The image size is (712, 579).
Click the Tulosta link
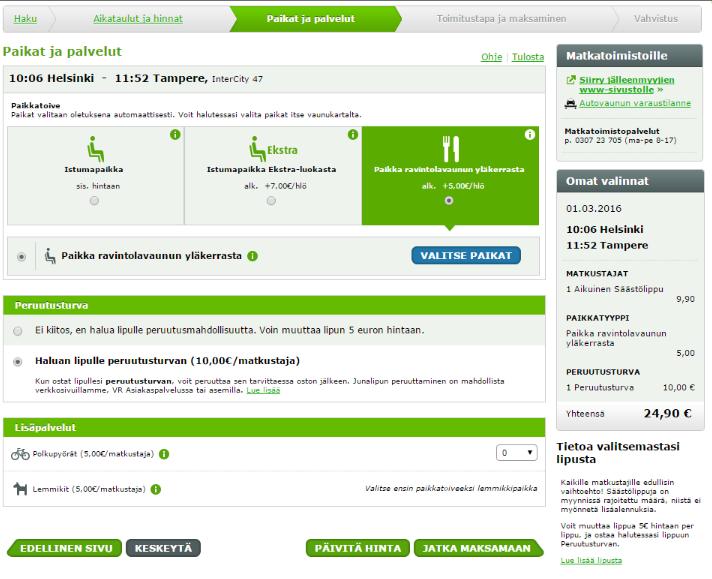pyautogui.click(x=528, y=57)
